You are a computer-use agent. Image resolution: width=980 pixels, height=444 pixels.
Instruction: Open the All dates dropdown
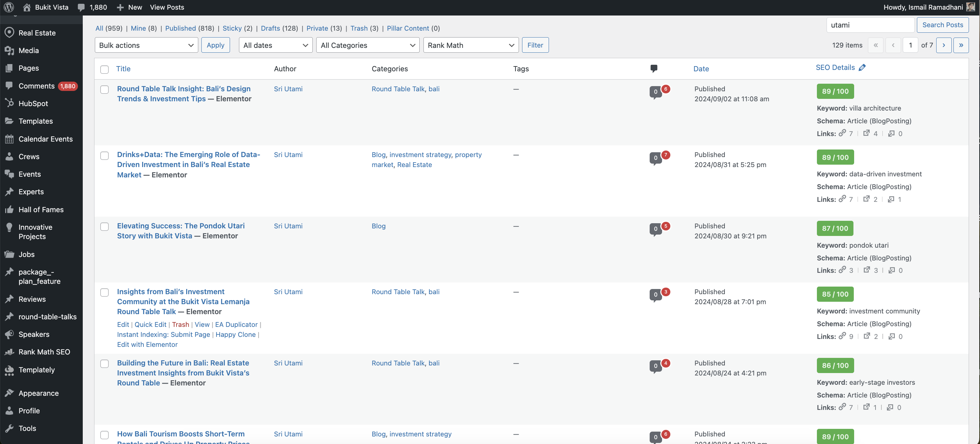point(276,45)
